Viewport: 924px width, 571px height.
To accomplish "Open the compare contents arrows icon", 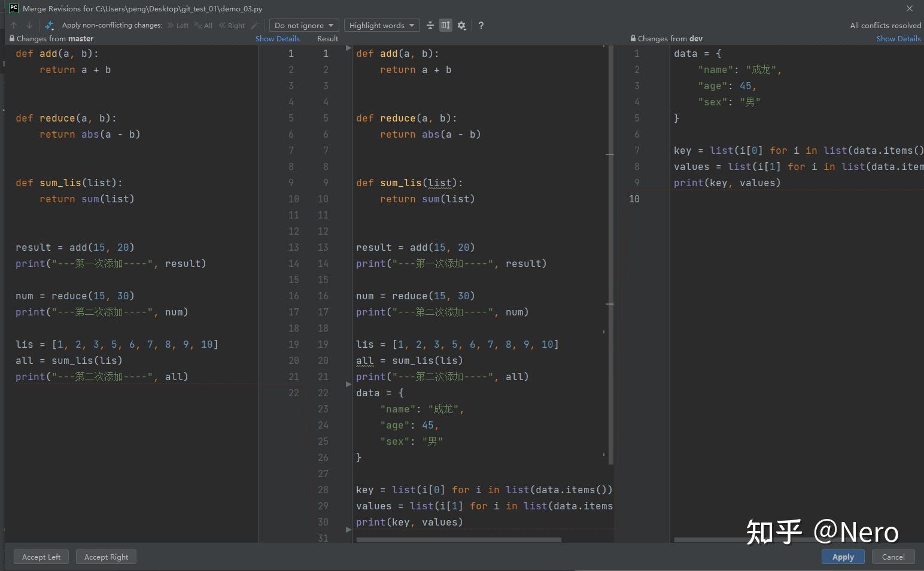I will 50,25.
